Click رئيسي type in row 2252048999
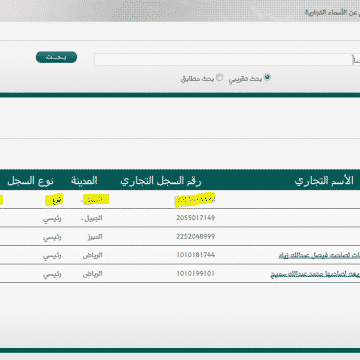Image resolution: width=360 pixels, height=360 pixels. click(53, 237)
